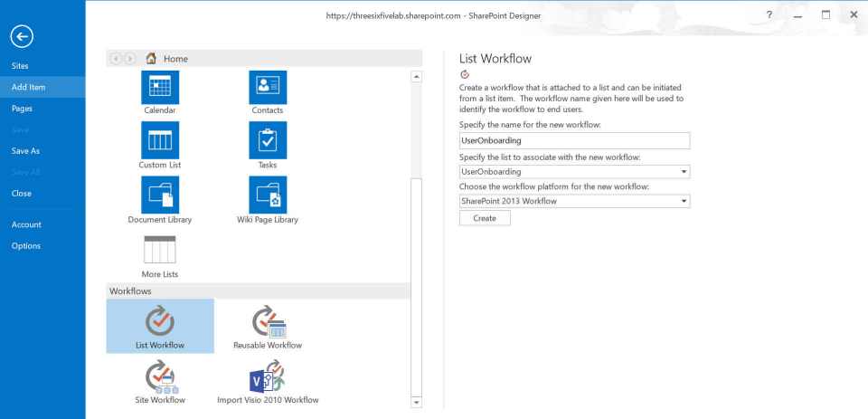Open the workflow platform dropdown
The width and height of the screenshot is (868, 419).
(684, 201)
